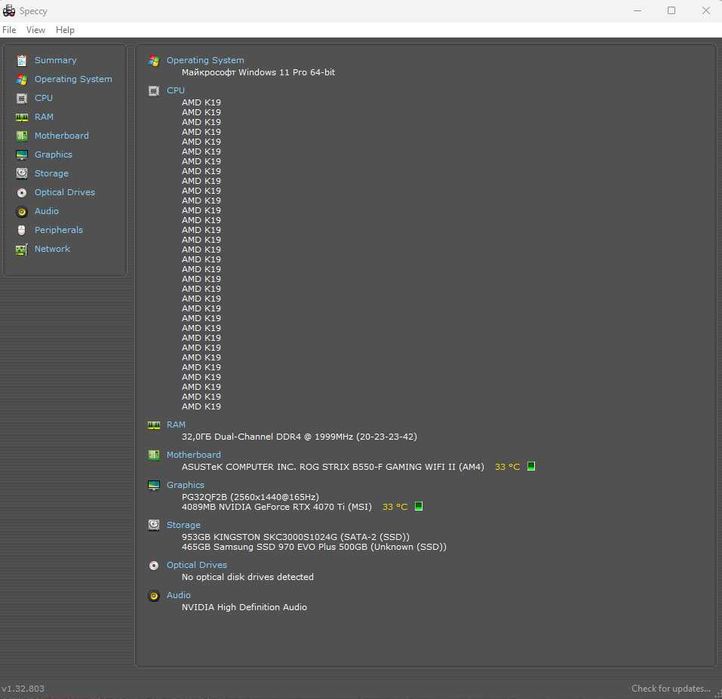
Task: Open the RAM heading link in summary
Action: click(176, 425)
